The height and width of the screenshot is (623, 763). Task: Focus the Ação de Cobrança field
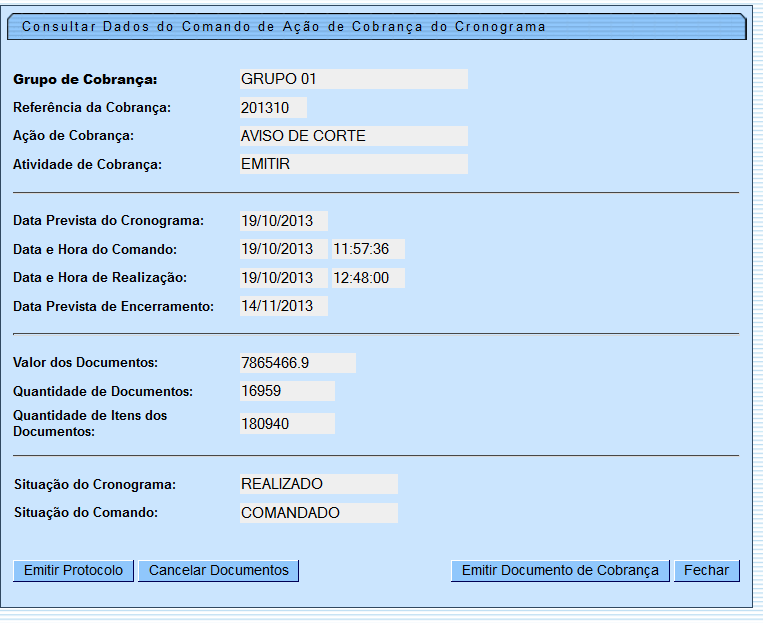352,136
